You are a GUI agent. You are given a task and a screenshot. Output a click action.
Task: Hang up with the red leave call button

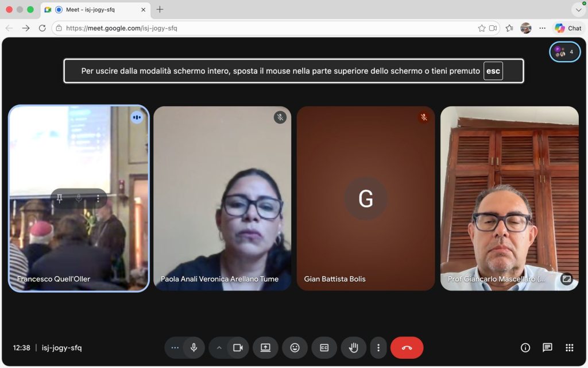[407, 347]
